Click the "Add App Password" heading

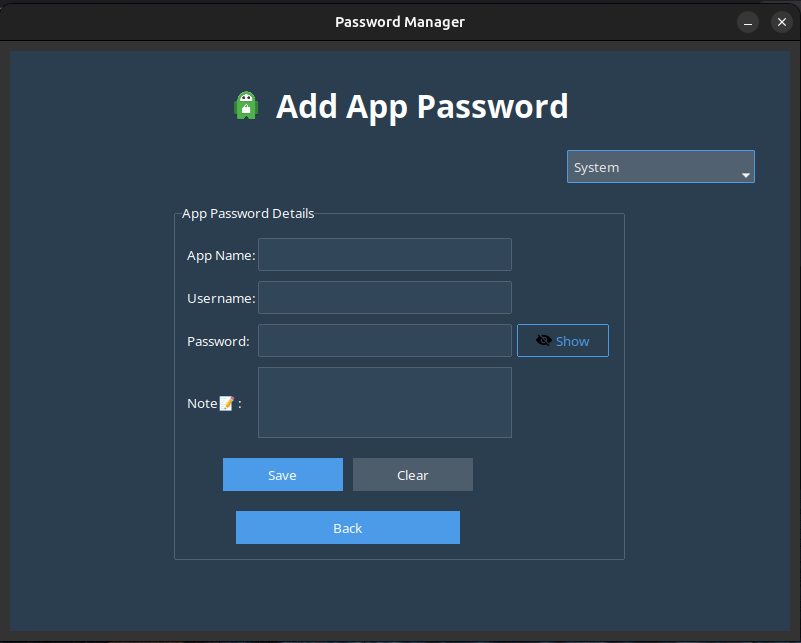pyautogui.click(x=421, y=106)
